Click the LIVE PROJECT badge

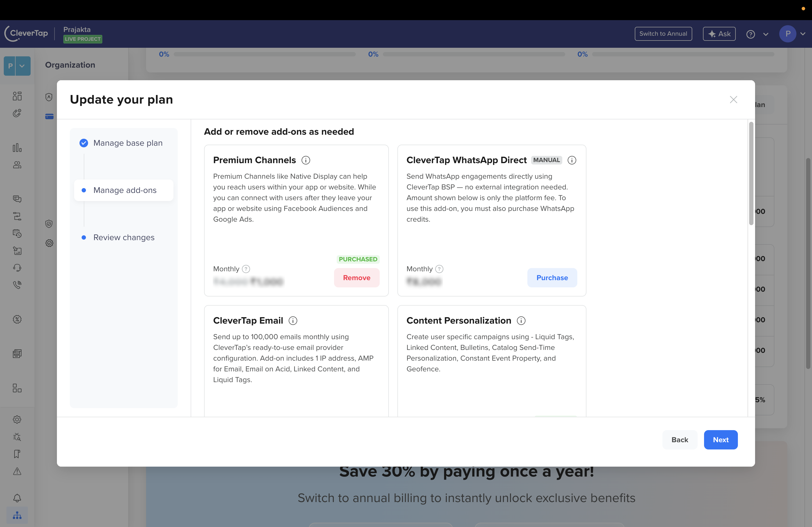82,39
